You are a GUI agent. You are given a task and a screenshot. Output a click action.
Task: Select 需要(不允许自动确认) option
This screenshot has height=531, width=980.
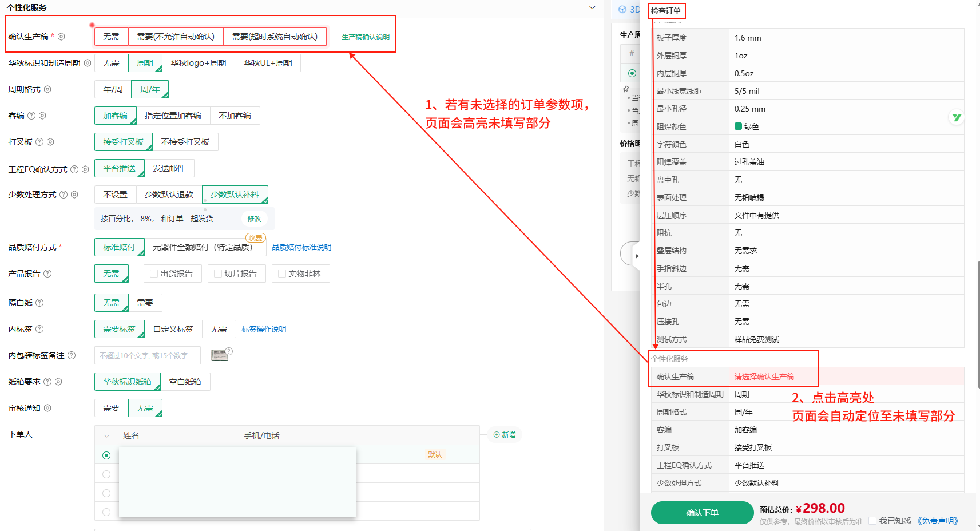click(176, 37)
